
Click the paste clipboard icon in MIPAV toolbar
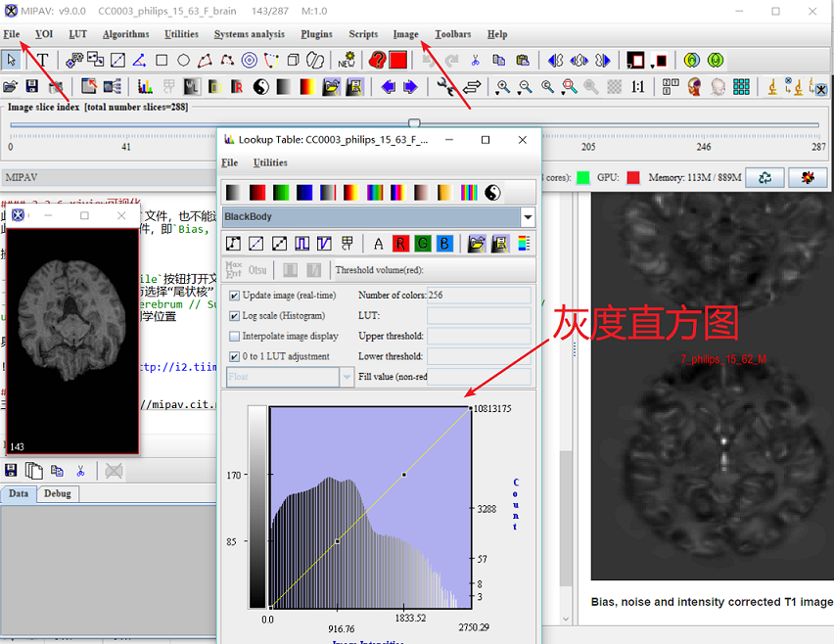tap(523, 60)
